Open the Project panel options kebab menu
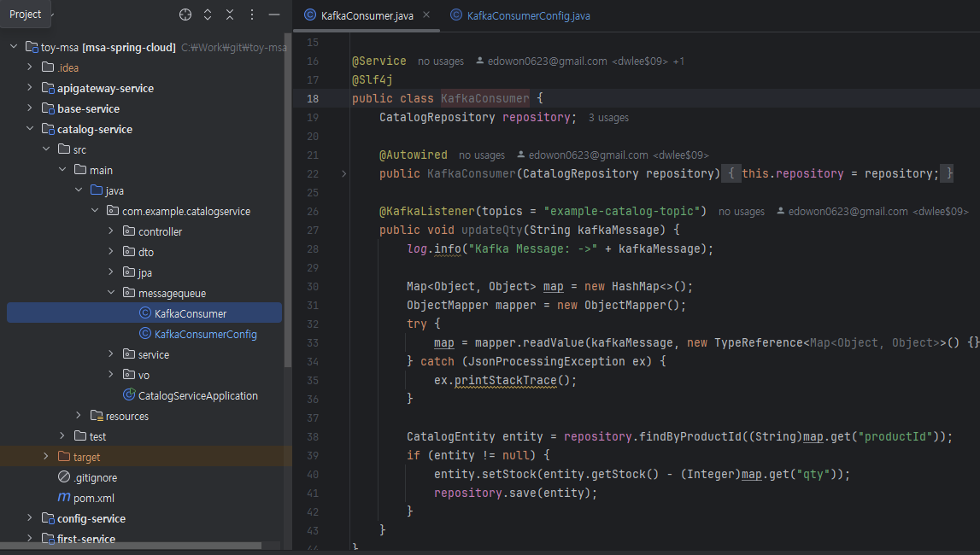The image size is (980, 555). [252, 15]
